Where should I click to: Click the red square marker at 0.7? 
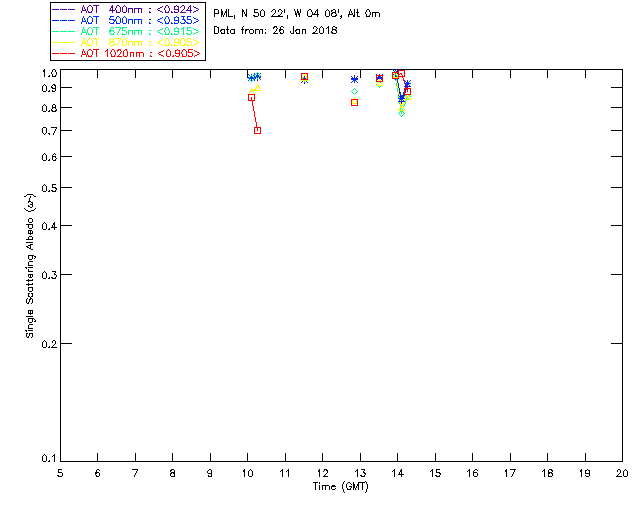tap(258, 131)
